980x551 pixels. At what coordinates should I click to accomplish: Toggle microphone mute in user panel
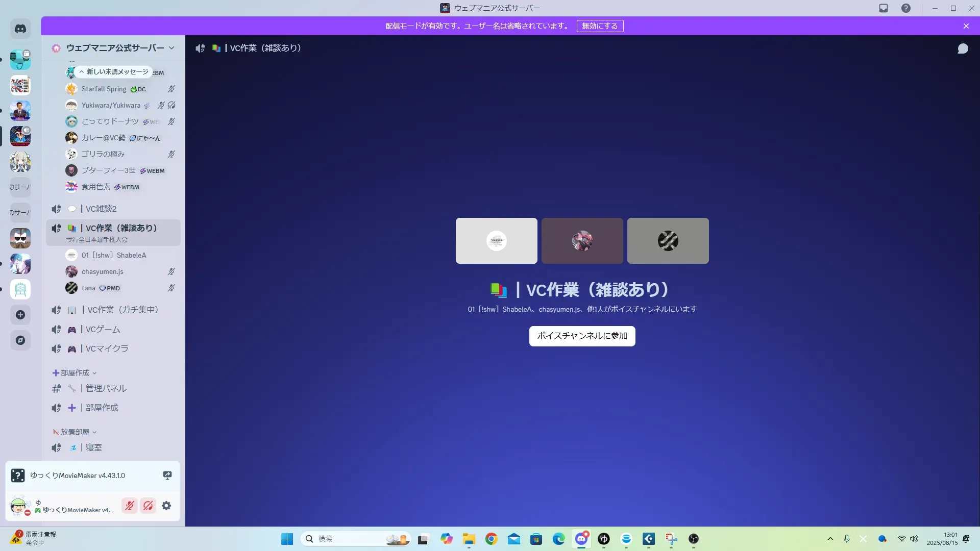tap(130, 506)
